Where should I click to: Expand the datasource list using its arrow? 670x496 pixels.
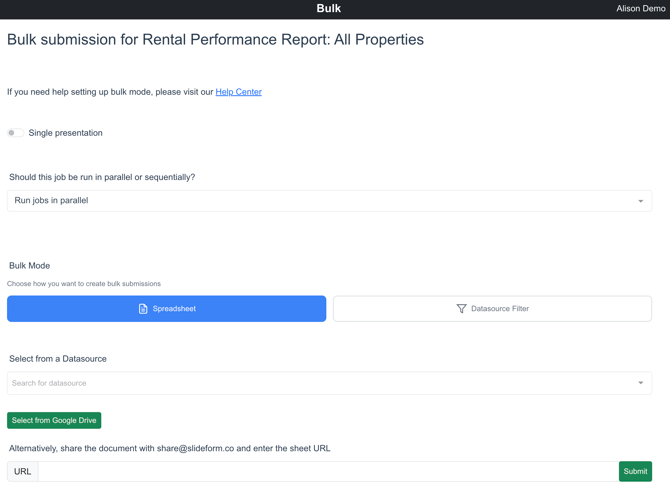(x=641, y=383)
